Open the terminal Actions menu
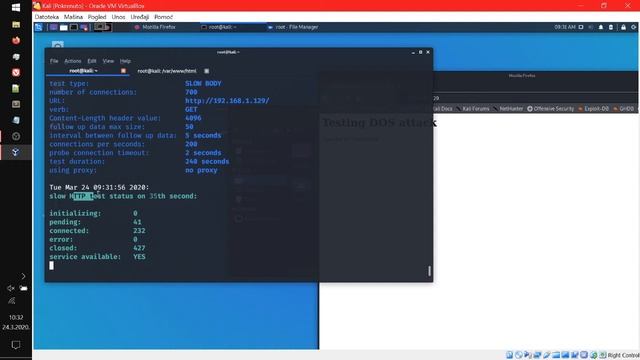The width and height of the screenshot is (640, 360). click(x=73, y=61)
